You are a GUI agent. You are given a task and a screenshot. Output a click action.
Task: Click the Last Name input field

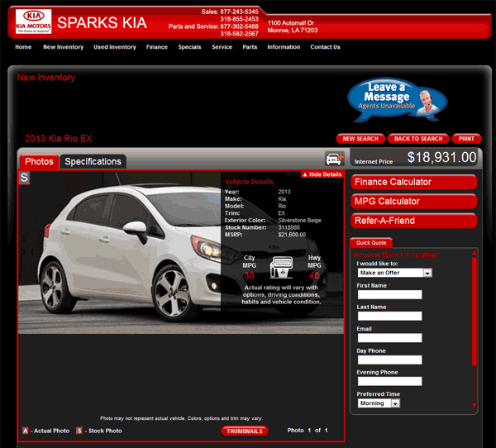389,316
